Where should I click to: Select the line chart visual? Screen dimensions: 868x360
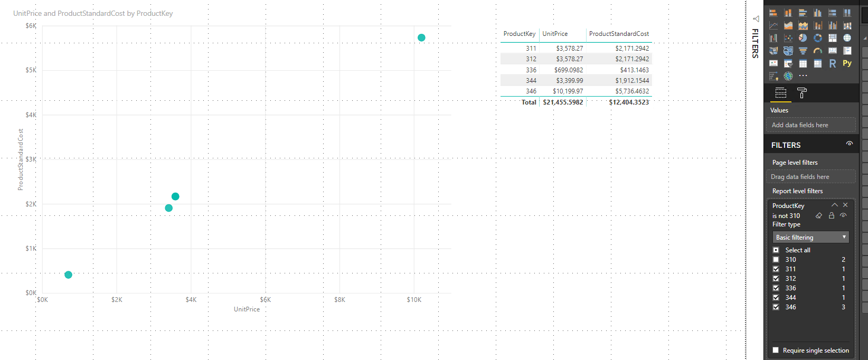(773, 25)
